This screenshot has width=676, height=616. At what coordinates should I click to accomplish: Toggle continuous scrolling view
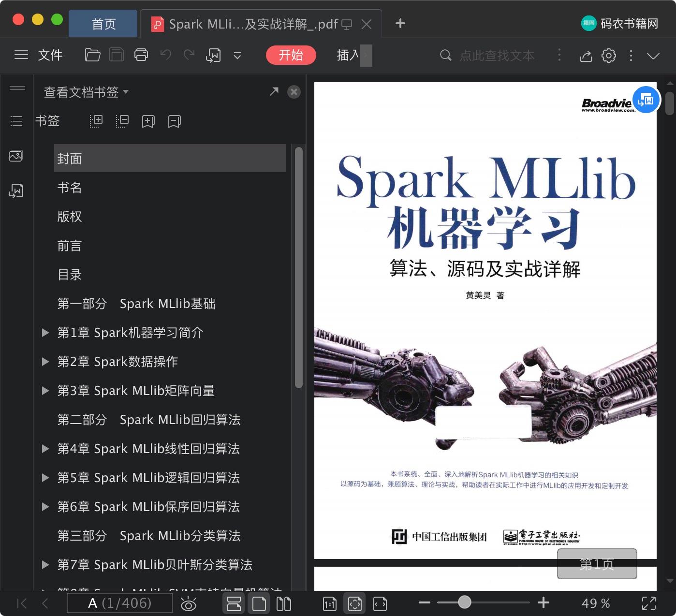234,603
